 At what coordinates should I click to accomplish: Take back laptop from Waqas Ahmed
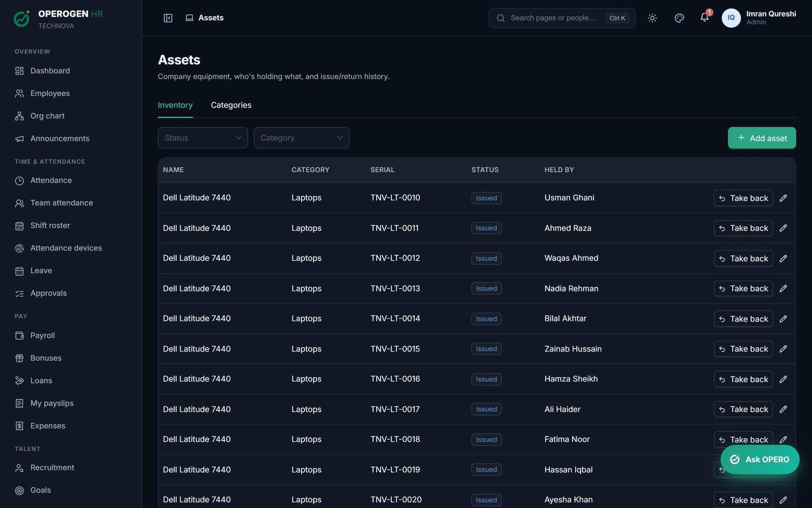coord(743,258)
